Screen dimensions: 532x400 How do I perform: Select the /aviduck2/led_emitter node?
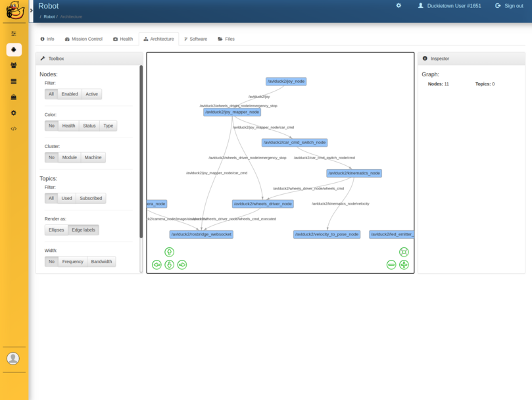click(x=391, y=234)
